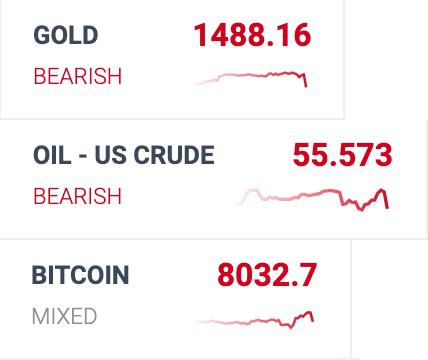Open the BITCOIN market label
Viewport: 428px width, 360px height.
coord(80,275)
